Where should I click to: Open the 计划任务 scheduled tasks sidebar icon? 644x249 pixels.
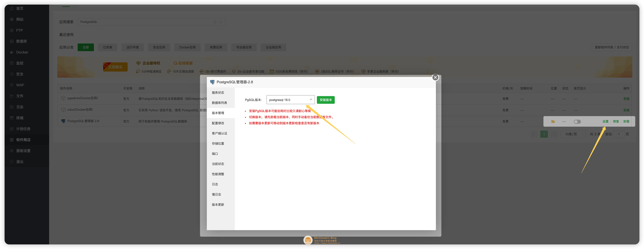coord(22,129)
